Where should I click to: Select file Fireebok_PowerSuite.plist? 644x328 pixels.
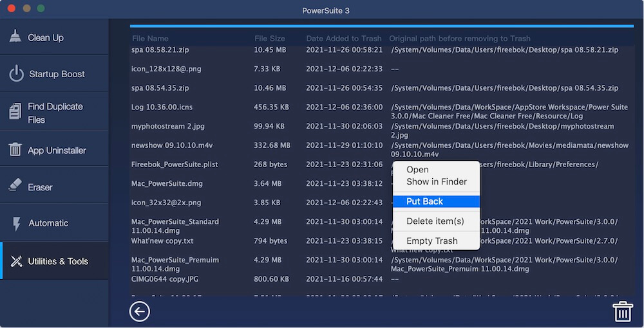(175, 165)
